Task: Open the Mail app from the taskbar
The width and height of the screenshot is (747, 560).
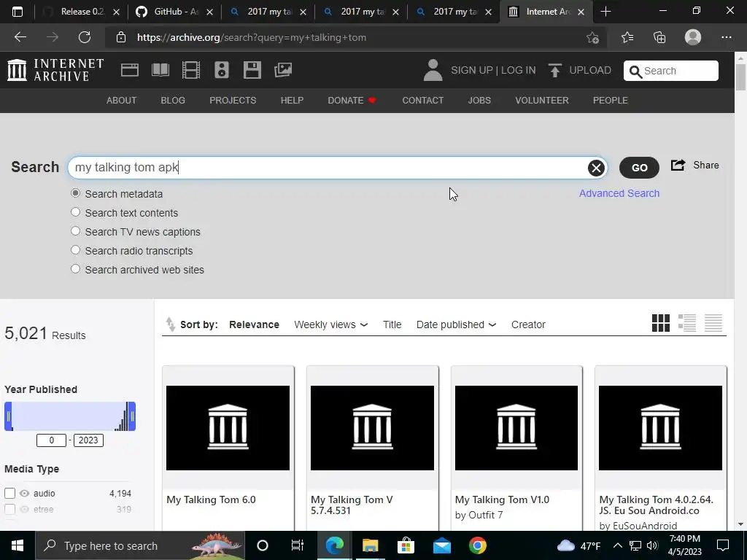Action: tap(442, 545)
